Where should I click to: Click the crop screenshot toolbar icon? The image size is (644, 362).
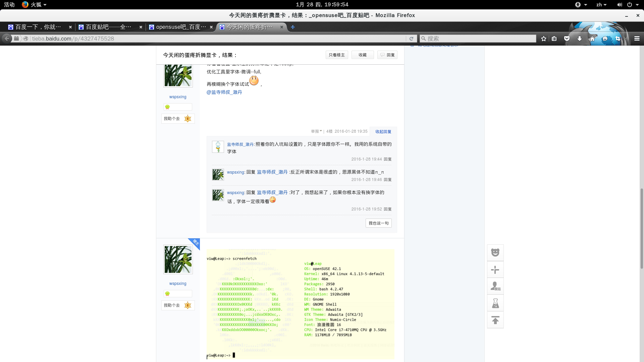tap(618, 39)
